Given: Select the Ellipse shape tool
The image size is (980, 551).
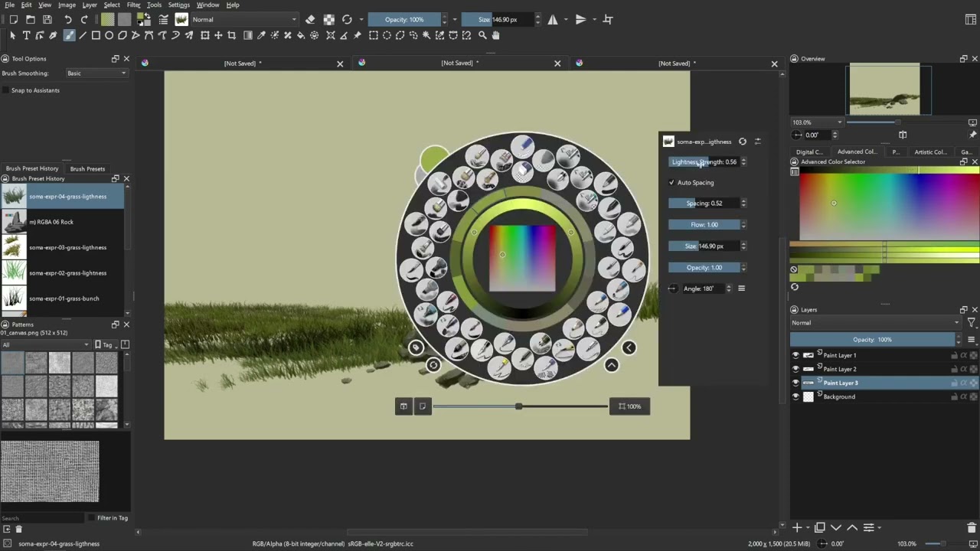Looking at the screenshot, I should click(109, 35).
